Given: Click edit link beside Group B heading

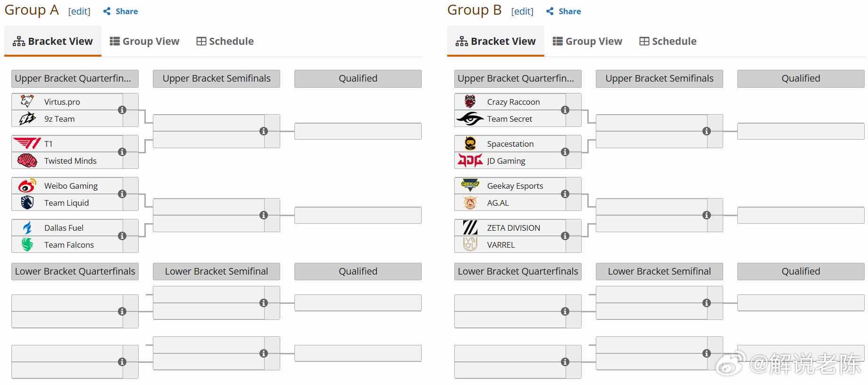Looking at the screenshot, I should point(522,11).
